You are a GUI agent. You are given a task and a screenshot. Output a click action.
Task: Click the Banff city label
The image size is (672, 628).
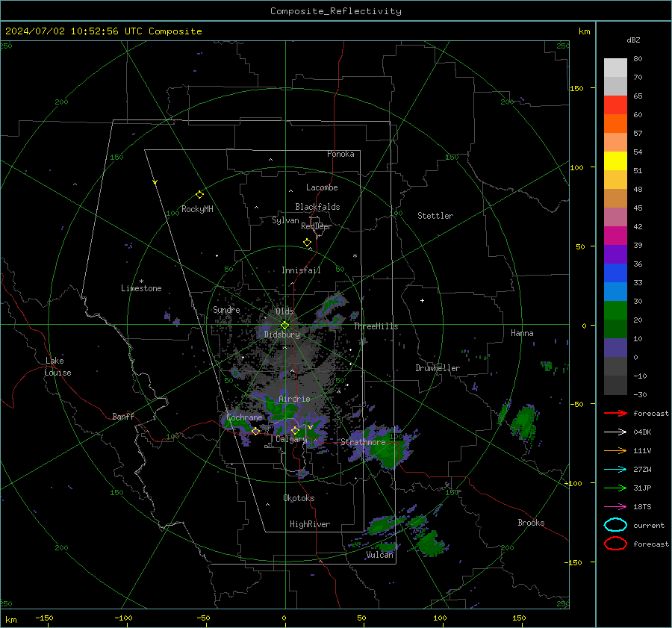coord(123,416)
